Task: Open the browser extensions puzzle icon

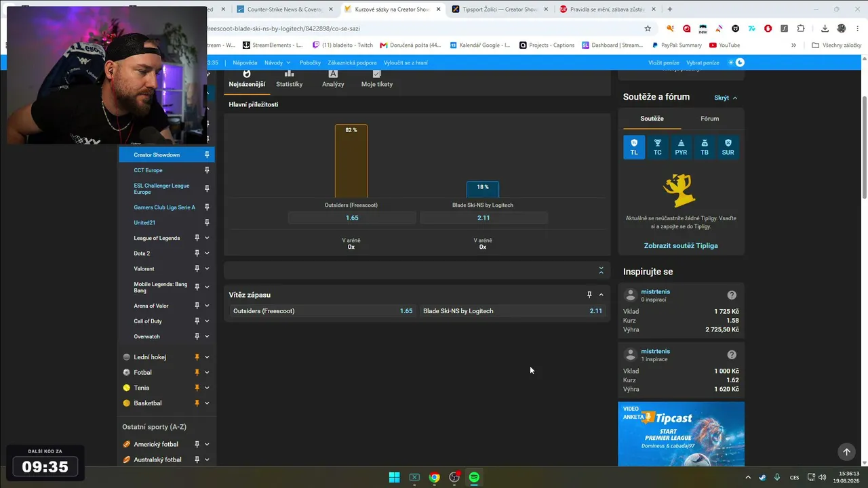Action: (801, 28)
